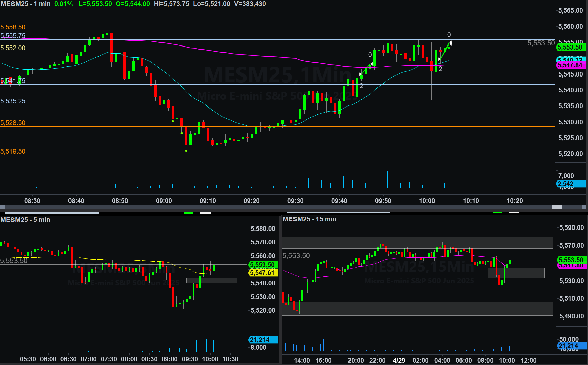Select the orange 5,558.50 price level label
Screen dimensions: 588x365
pyautogui.click(x=13, y=27)
